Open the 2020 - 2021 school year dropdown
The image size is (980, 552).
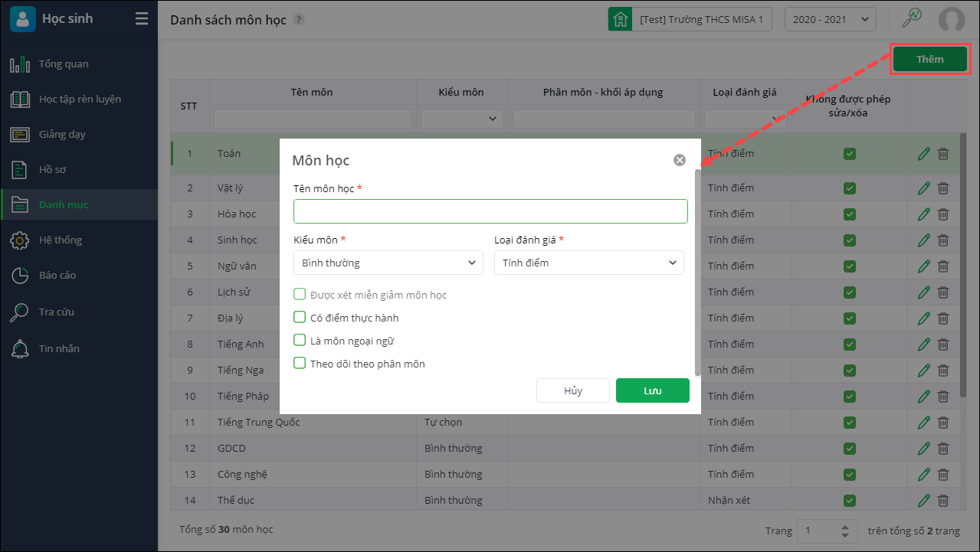click(x=830, y=20)
